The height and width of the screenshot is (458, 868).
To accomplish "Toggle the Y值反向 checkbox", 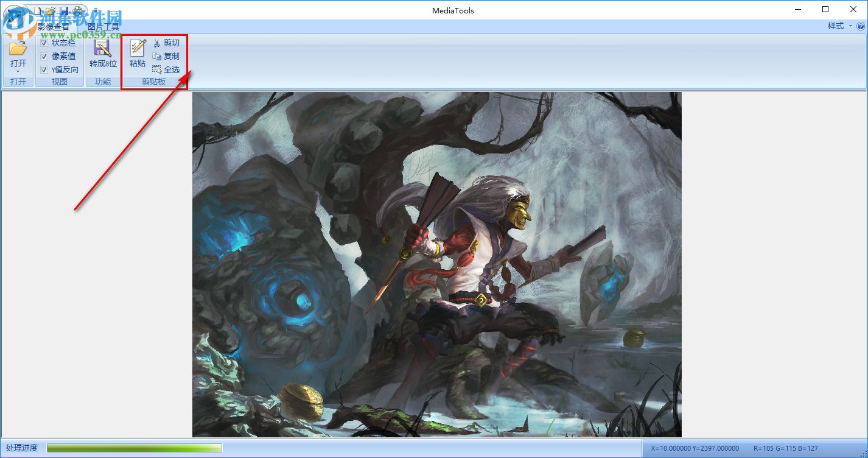I will (44, 69).
